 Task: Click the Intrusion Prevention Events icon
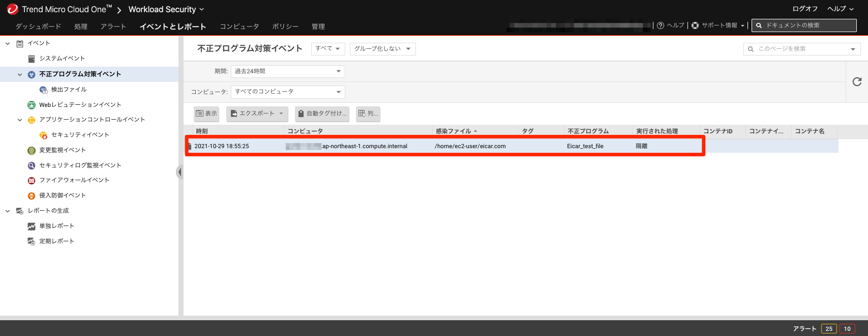pos(32,195)
